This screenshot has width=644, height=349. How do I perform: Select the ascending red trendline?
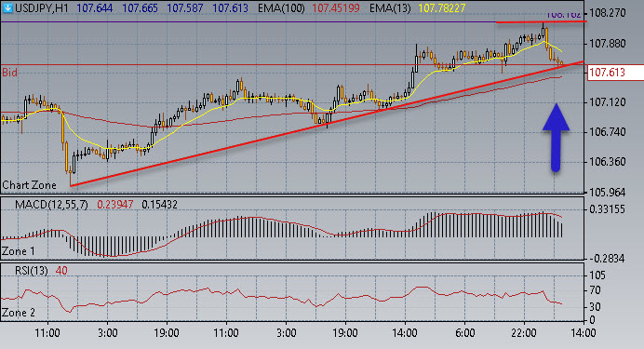click(327, 124)
